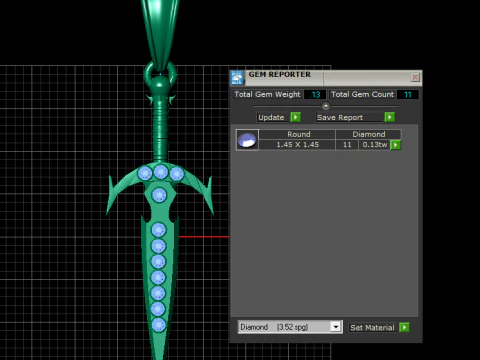Select the center gem on the sword guard
This screenshot has width=480, height=360.
[161, 172]
